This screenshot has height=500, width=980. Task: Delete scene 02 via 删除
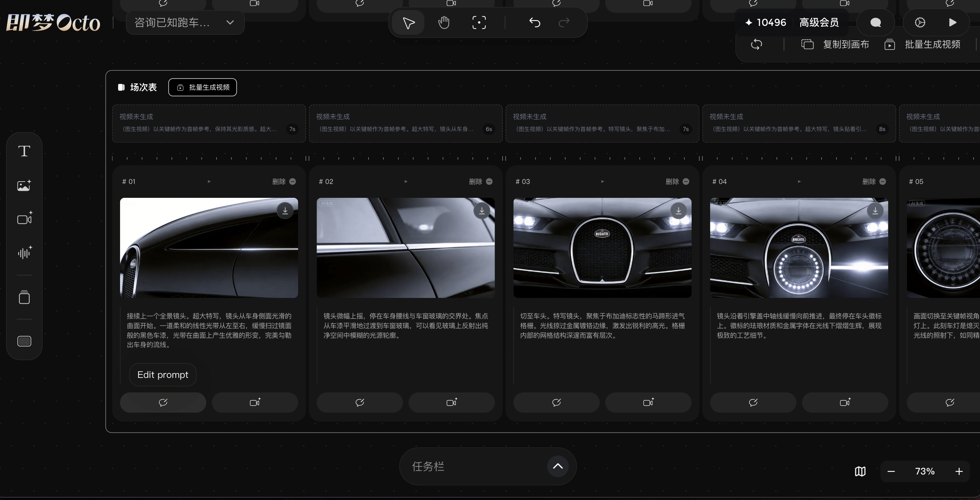[481, 182]
